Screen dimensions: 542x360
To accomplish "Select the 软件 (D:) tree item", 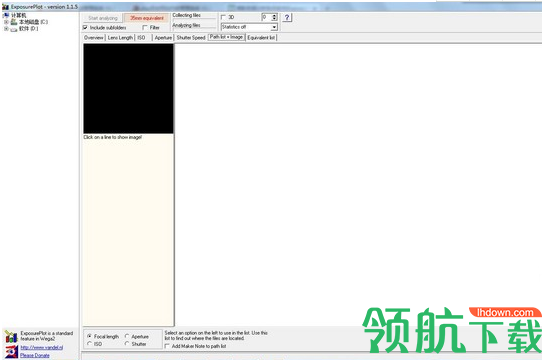I will pos(28,29).
